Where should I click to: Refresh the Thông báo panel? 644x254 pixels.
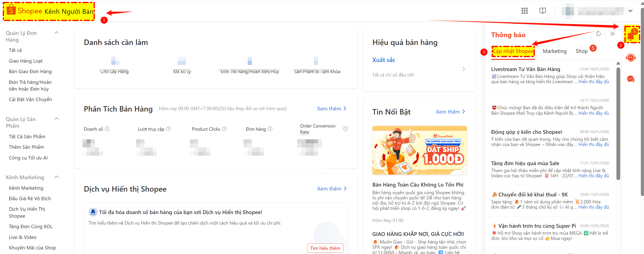pyautogui.click(x=599, y=34)
